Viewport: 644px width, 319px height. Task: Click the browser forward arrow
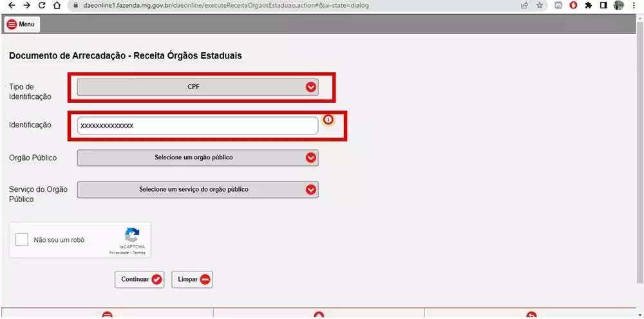26,5
